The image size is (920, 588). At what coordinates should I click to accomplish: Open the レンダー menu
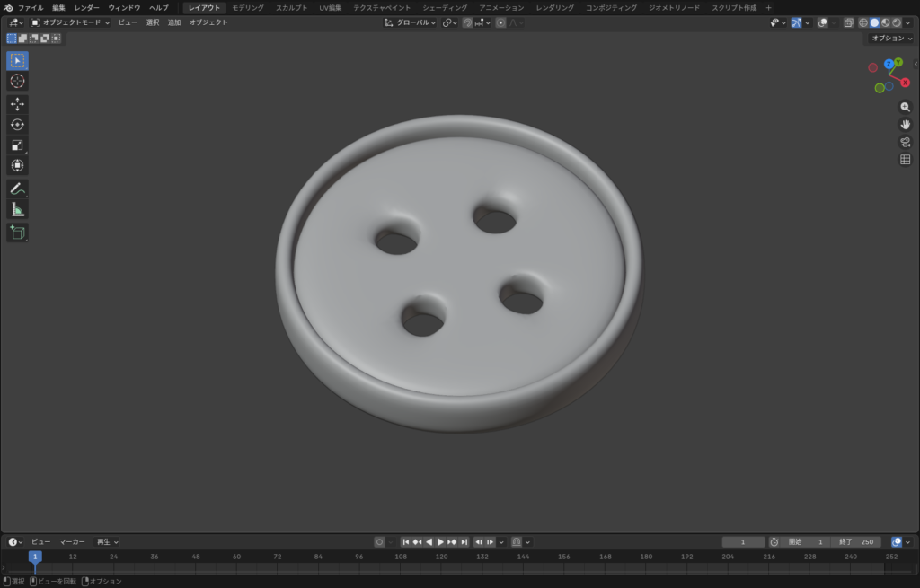87,7
